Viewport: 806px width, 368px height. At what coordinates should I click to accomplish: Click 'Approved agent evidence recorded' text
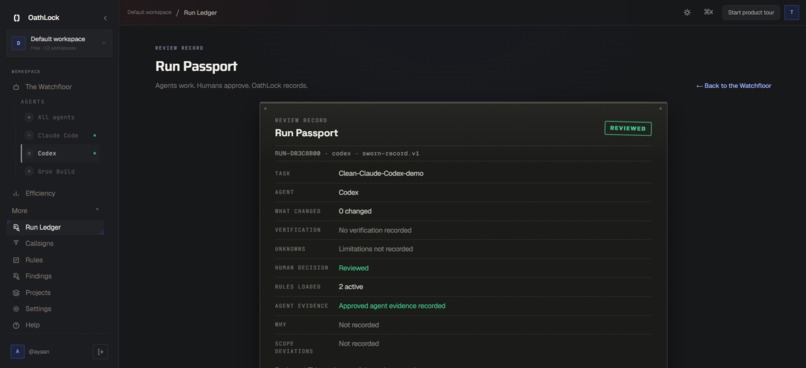pyautogui.click(x=392, y=306)
